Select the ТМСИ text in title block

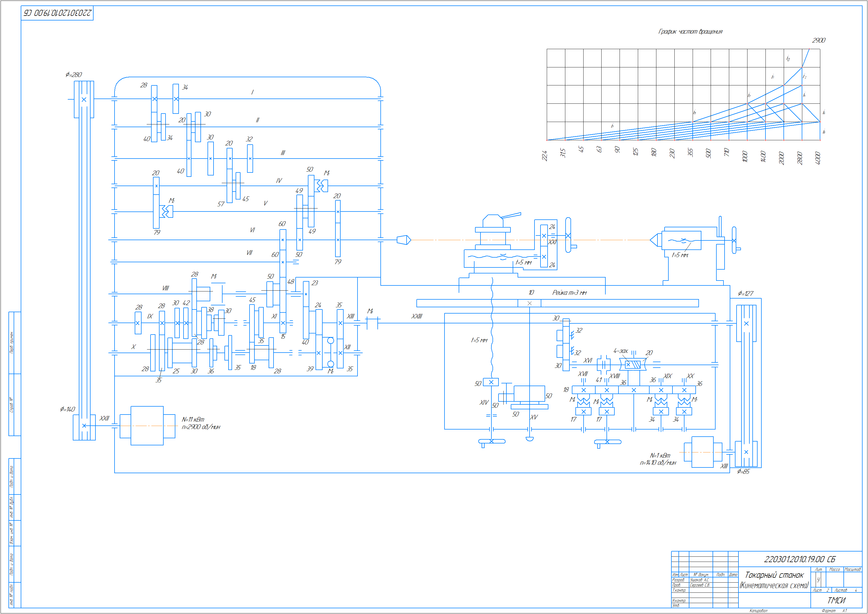click(x=836, y=600)
